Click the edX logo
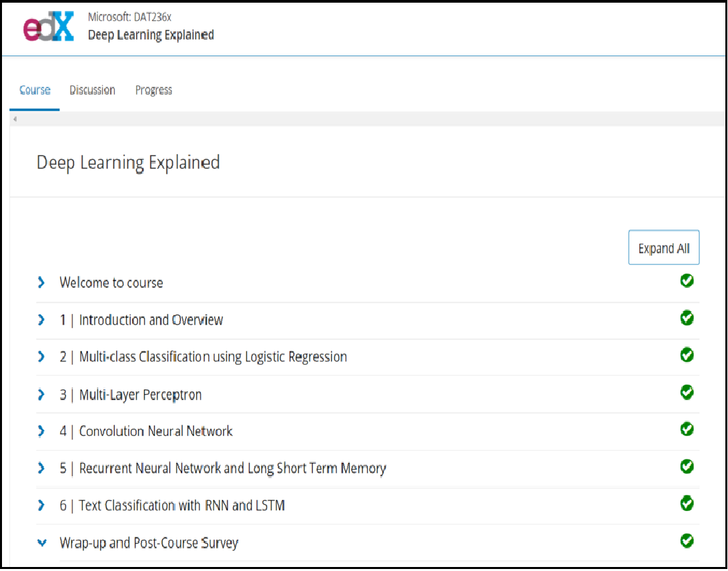This screenshot has height=571, width=728. 48,28
